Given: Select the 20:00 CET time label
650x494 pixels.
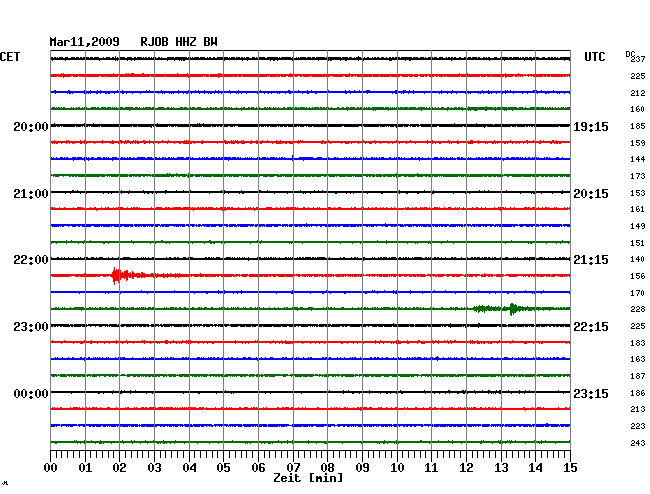Looking at the screenshot, I should [31, 126].
